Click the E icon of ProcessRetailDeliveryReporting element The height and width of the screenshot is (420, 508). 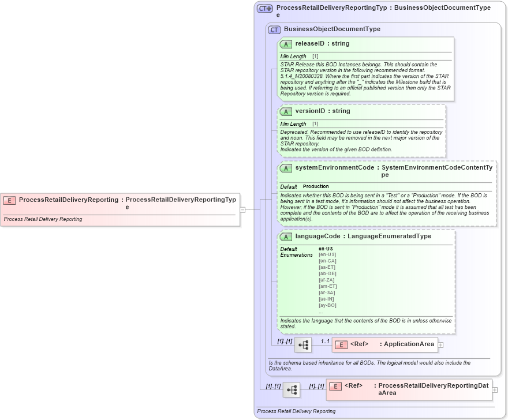click(8, 200)
